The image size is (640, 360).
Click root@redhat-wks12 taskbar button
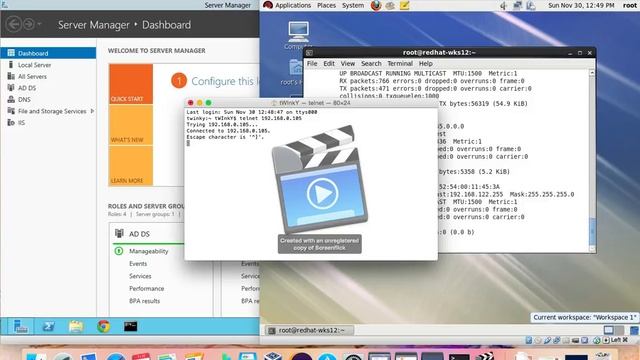309,330
